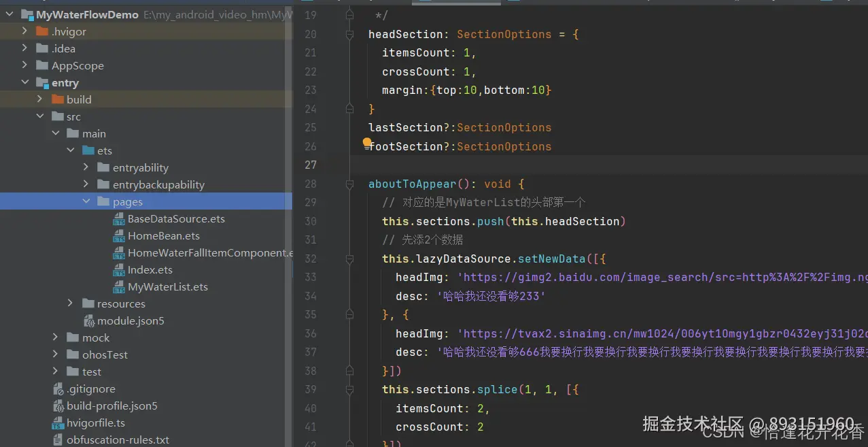Viewport: 868px width, 447px height.
Task: Expand the AppScope folder
Action: [x=25, y=65]
